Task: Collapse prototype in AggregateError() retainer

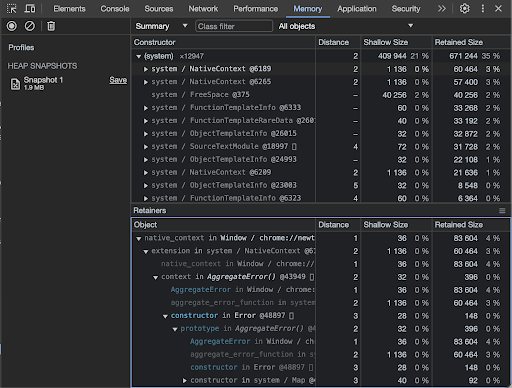Action: tap(175, 329)
